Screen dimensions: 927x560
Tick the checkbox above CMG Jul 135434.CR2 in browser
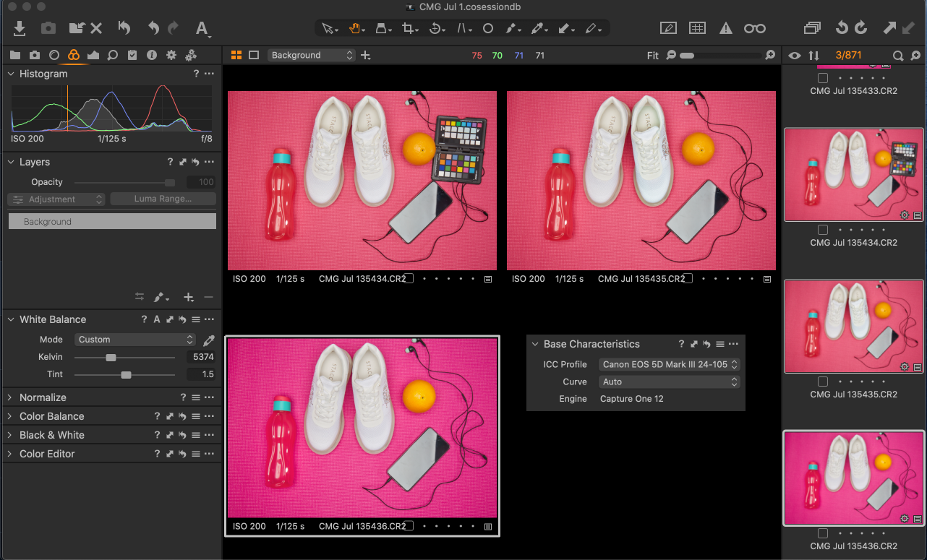[x=823, y=230]
